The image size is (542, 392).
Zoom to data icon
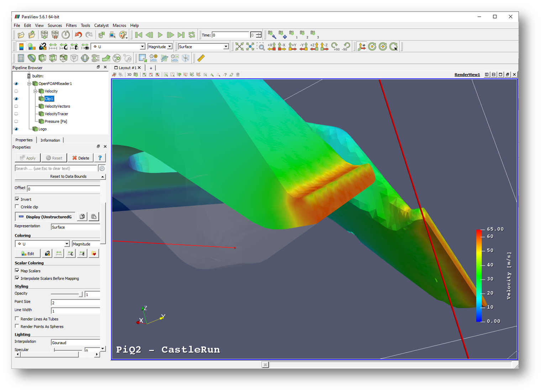point(250,47)
